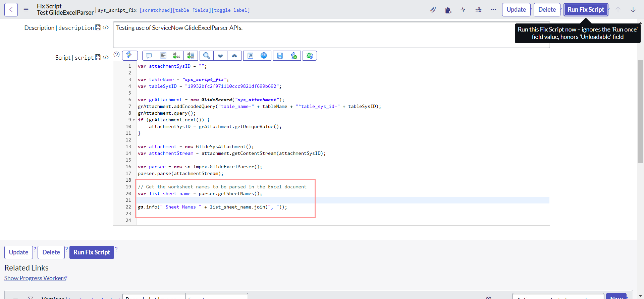Screen dimensions: 644x299
Task: Click the Replace (ab→ac) icon
Action: coord(177,56)
